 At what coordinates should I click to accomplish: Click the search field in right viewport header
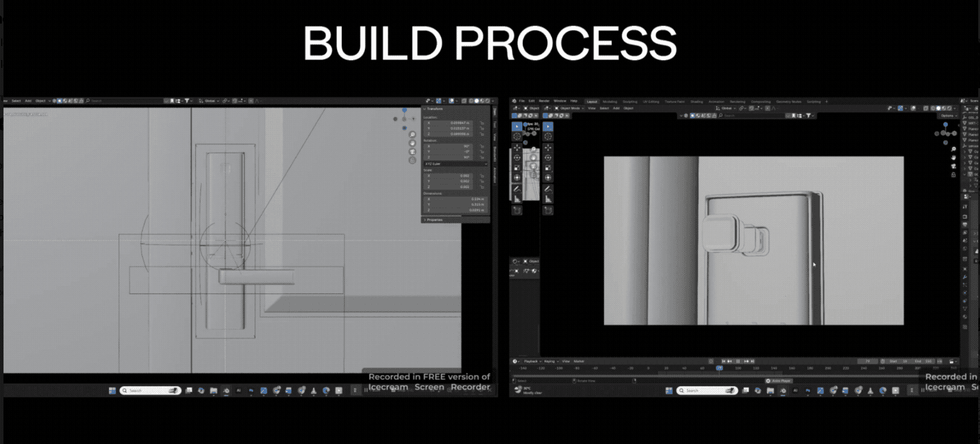click(x=752, y=115)
